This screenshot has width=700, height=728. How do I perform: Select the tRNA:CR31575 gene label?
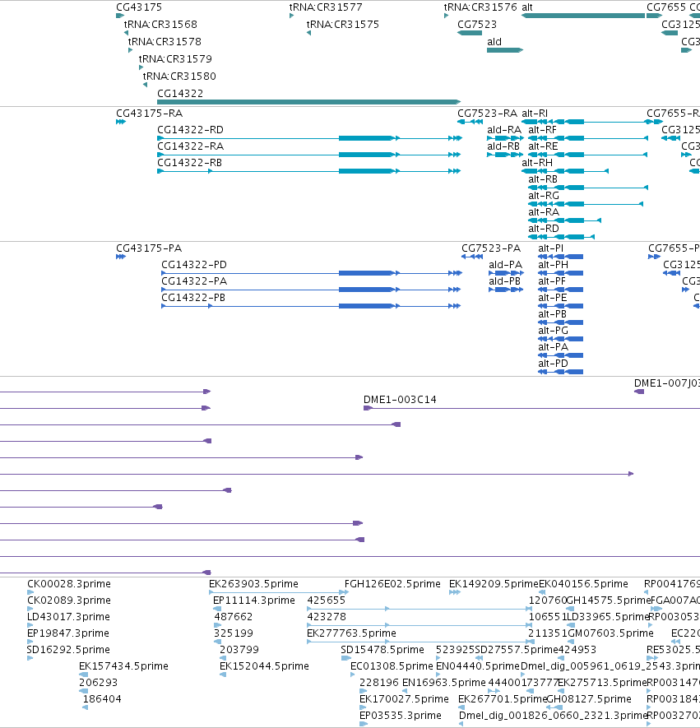pos(342,25)
